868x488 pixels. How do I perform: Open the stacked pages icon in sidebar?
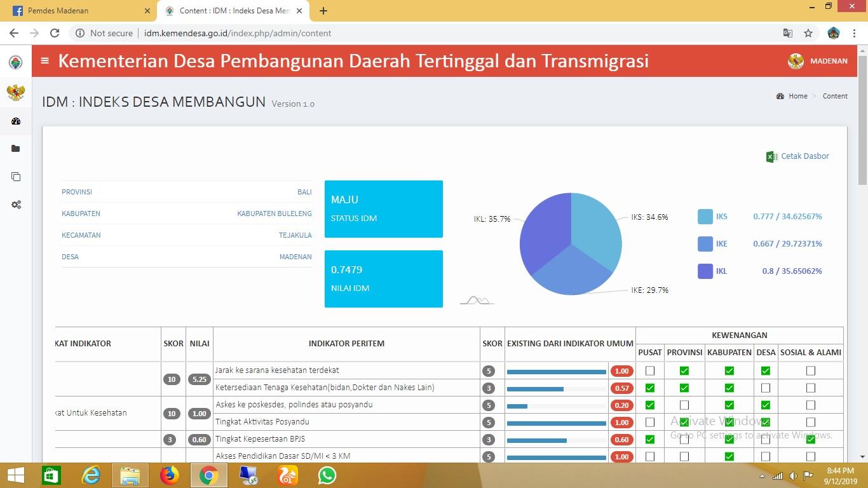[16, 176]
